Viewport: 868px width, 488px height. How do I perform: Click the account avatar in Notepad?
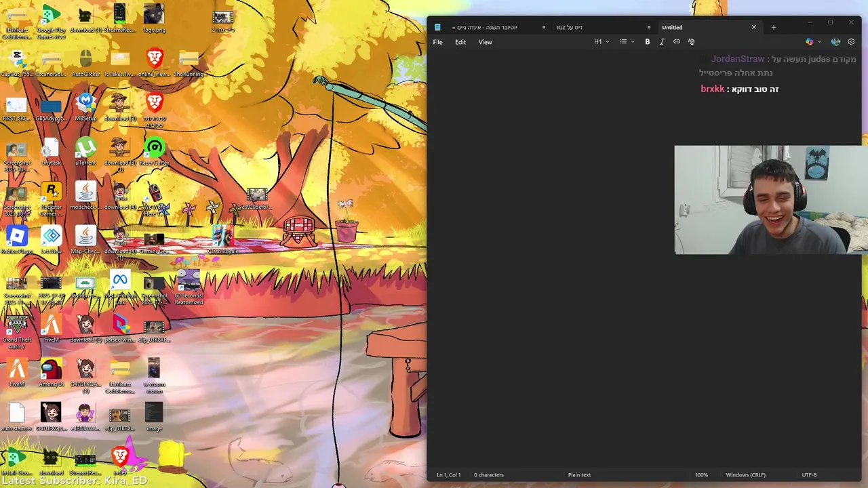point(835,42)
